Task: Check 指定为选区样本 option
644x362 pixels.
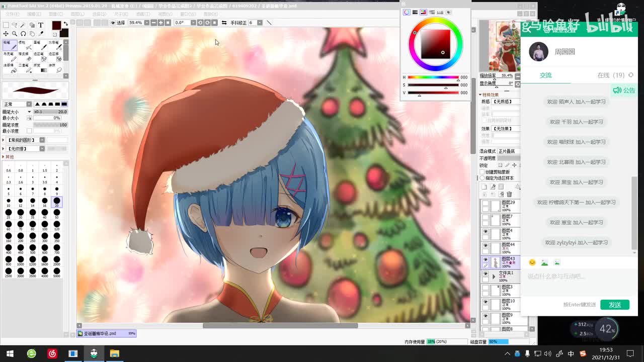Action: 482,178
